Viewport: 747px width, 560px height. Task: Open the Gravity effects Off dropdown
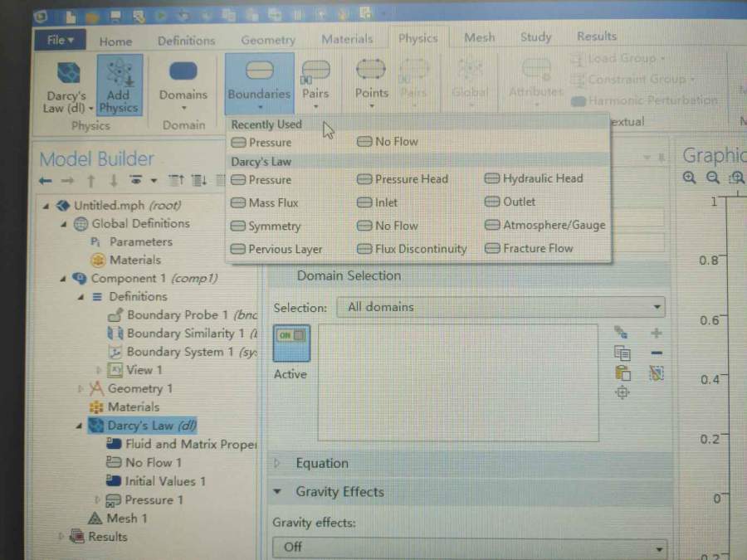pyautogui.click(x=469, y=548)
